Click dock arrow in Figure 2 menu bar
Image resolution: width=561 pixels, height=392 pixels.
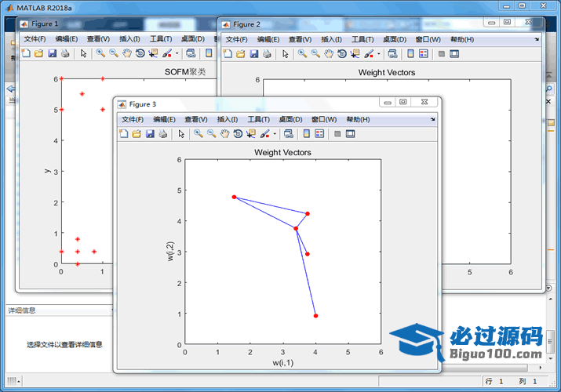[x=537, y=39]
